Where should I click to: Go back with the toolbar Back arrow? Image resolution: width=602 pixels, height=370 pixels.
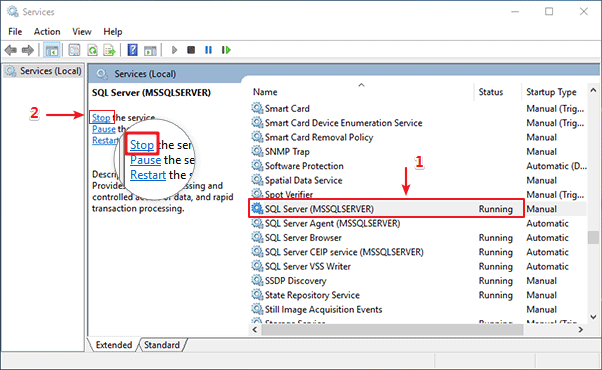tap(10, 50)
